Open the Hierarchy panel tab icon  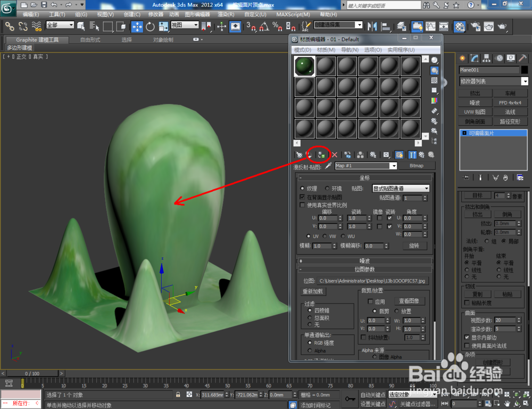coord(487,59)
